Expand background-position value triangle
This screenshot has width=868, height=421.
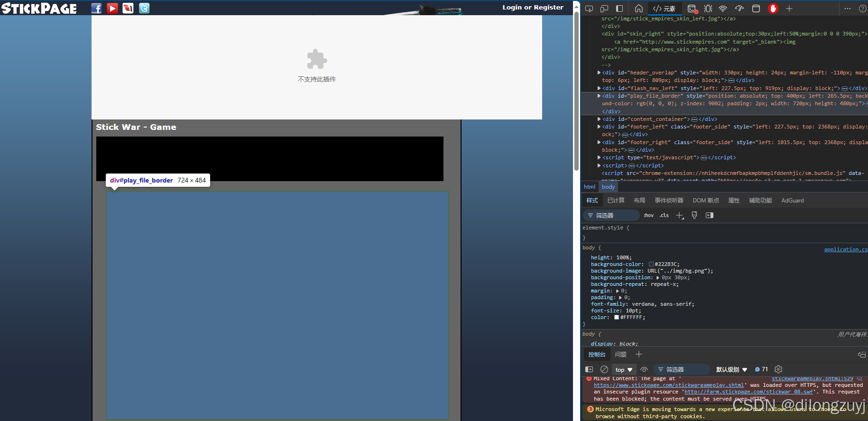point(658,278)
